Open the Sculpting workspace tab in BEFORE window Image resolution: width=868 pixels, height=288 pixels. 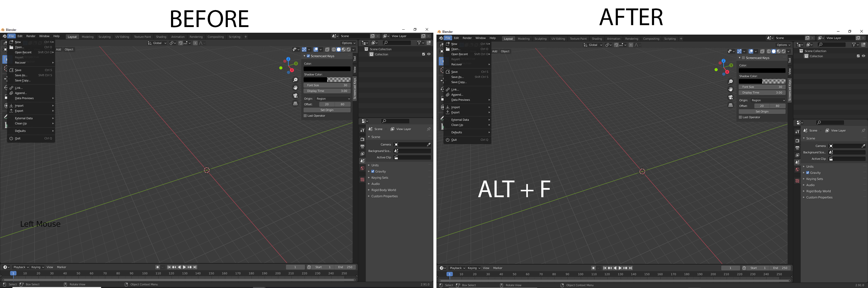[104, 37]
